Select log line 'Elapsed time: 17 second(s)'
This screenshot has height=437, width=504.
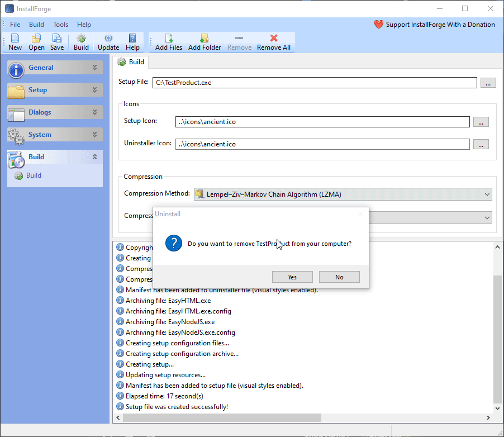coord(164,396)
